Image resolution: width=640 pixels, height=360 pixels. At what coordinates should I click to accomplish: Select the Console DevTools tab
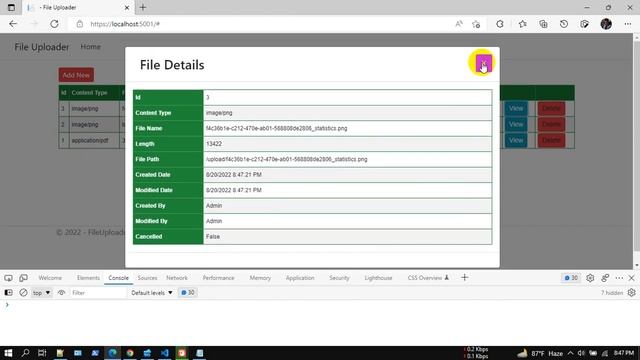tap(118, 278)
